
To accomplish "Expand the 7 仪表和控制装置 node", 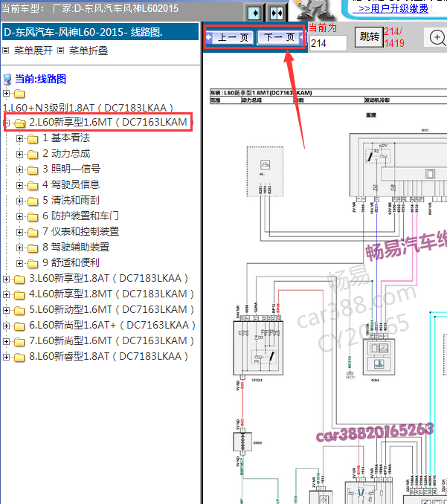I will 19,232.
